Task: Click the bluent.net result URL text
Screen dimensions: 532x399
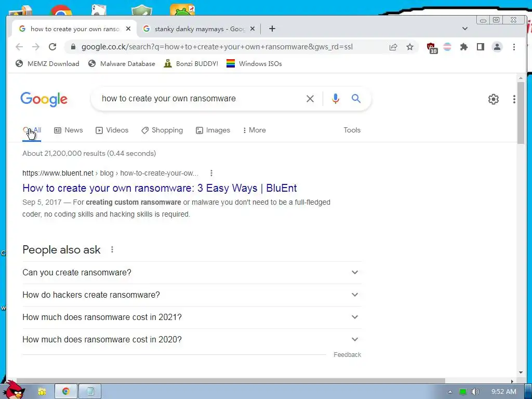Action: 110,173
